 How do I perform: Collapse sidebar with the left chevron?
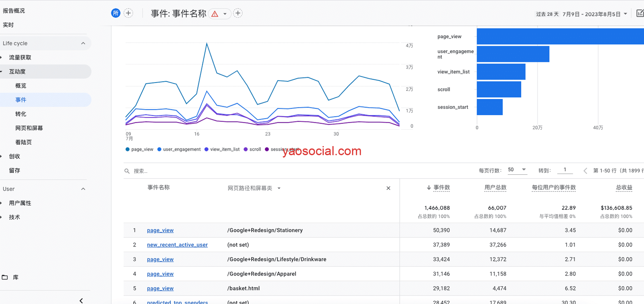click(81, 300)
